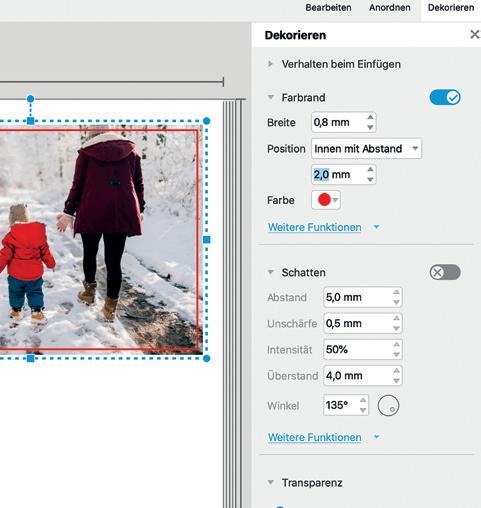This screenshot has height=508, width=481.
Task: Increase the 2,0 mm spacing stepper
Action: click(x=370, y=169)
